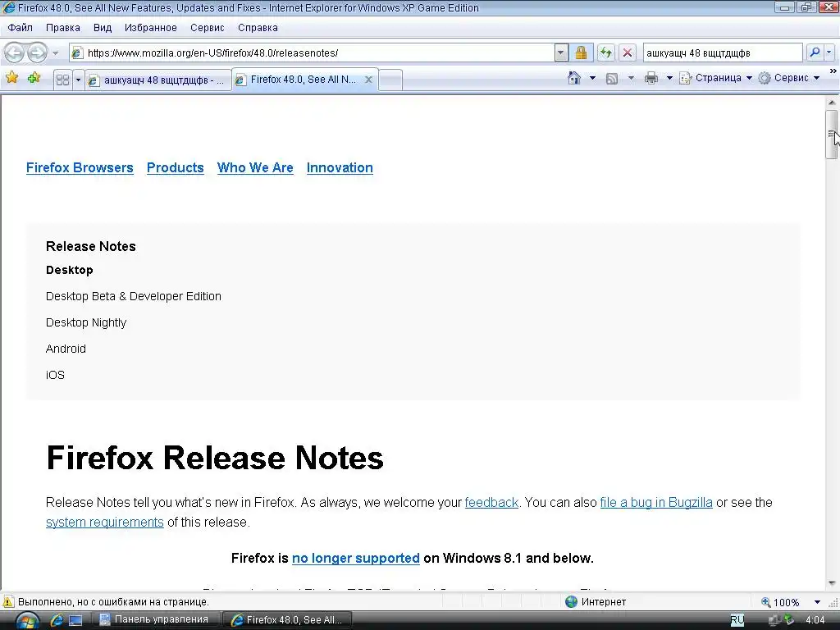Click the scrollbar down arrow
The height and width of the screenshot is (630, 840).
(832, 583)
